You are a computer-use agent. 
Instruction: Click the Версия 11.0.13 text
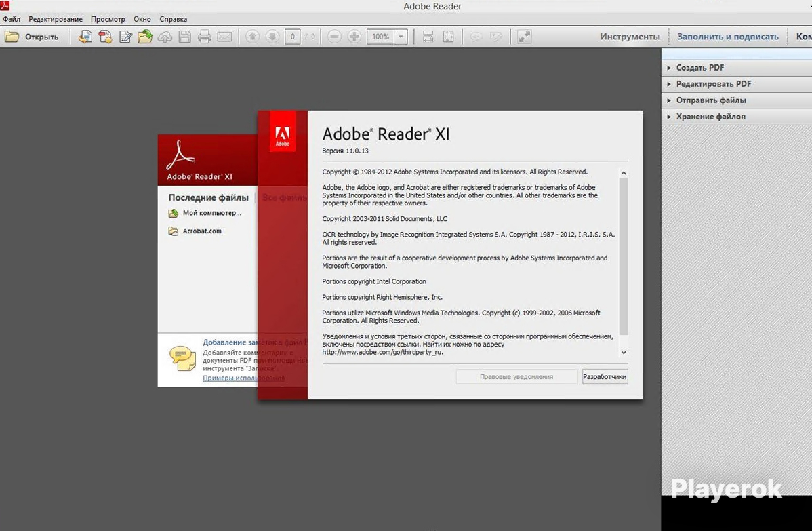346,151
